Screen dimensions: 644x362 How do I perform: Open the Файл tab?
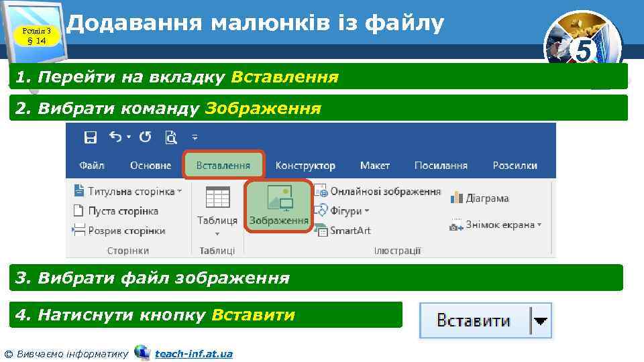click(x=92, y=166)
